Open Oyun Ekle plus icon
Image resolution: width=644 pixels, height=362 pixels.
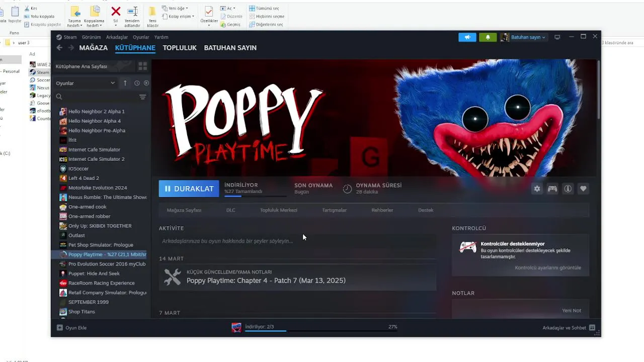[x=60, y=328]
